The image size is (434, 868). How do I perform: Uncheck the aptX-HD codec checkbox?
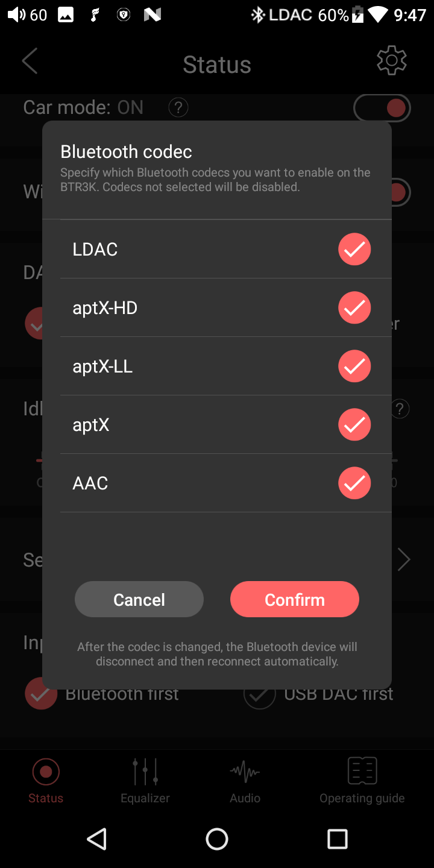(354, 307)
